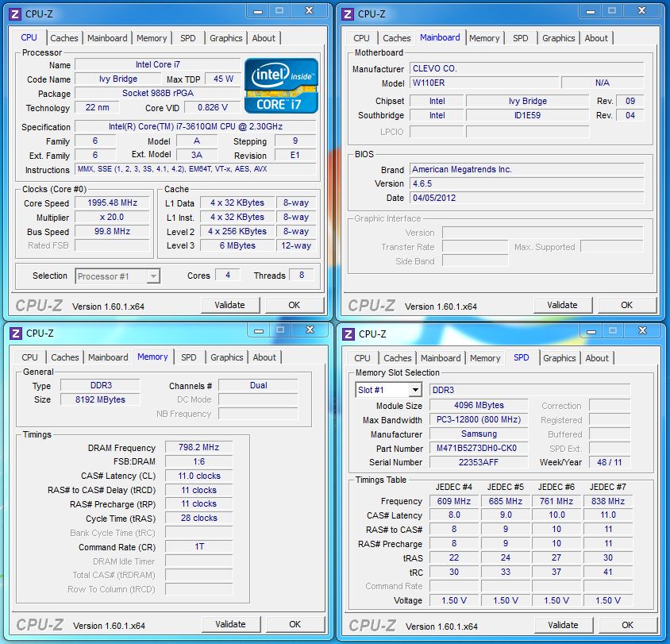Click Part Number M471B5273DH0-CK0
This screenshot has width=670, height=644.
[479, 449]
